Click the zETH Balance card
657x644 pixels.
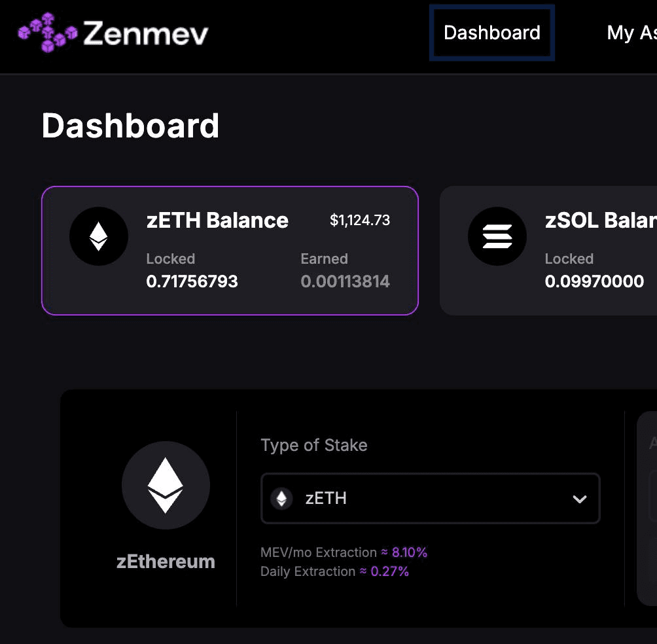click(x=230, y=250)
